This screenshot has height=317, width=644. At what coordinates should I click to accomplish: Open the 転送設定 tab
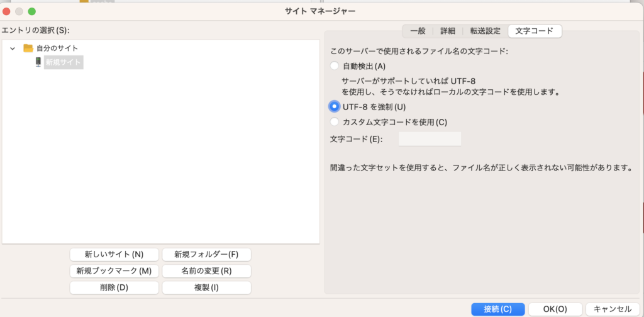click(x=485, y=31)
